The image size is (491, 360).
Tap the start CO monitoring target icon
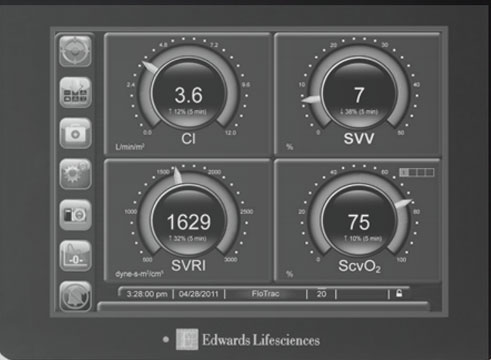point(75,51)
